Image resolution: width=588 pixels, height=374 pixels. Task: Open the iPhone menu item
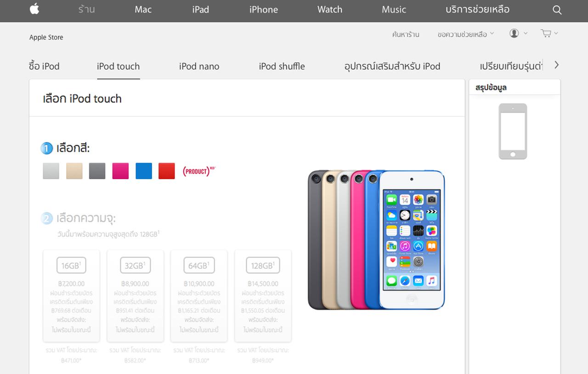click(x=264, y=10)
